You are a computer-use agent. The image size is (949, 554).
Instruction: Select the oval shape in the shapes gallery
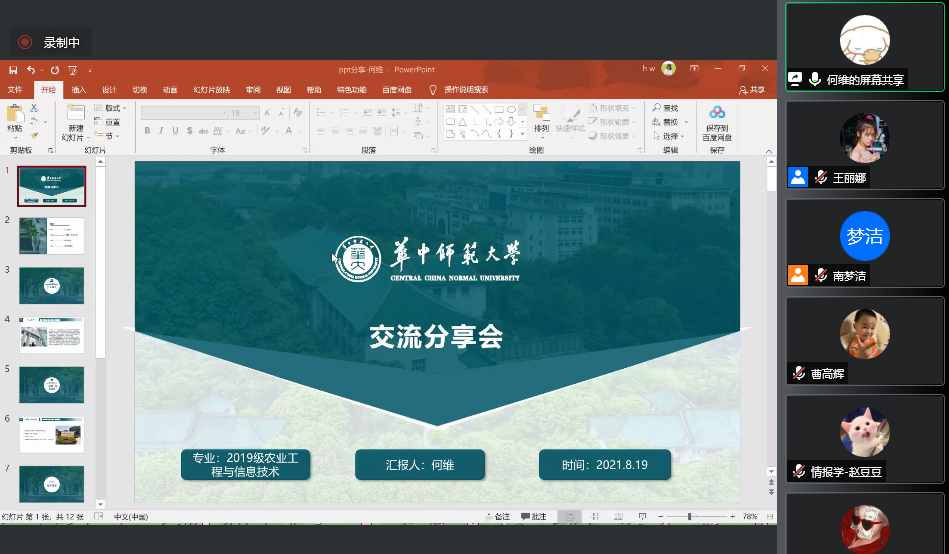coord(510,108)
